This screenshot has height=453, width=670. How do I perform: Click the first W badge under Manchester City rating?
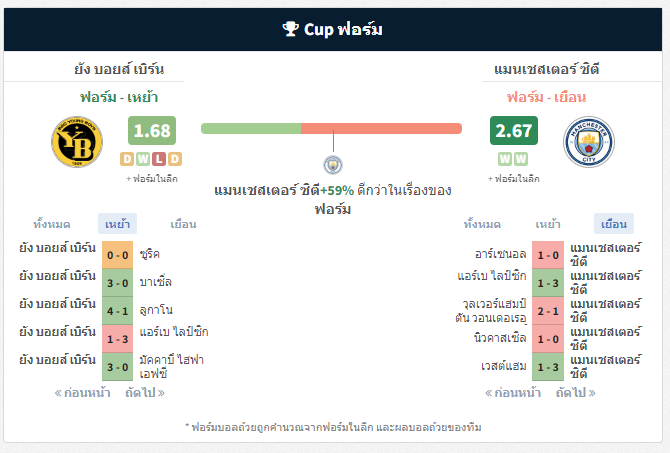505,159
